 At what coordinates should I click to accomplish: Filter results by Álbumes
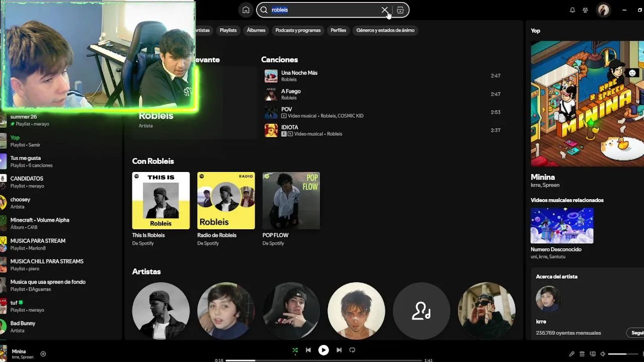256,30
